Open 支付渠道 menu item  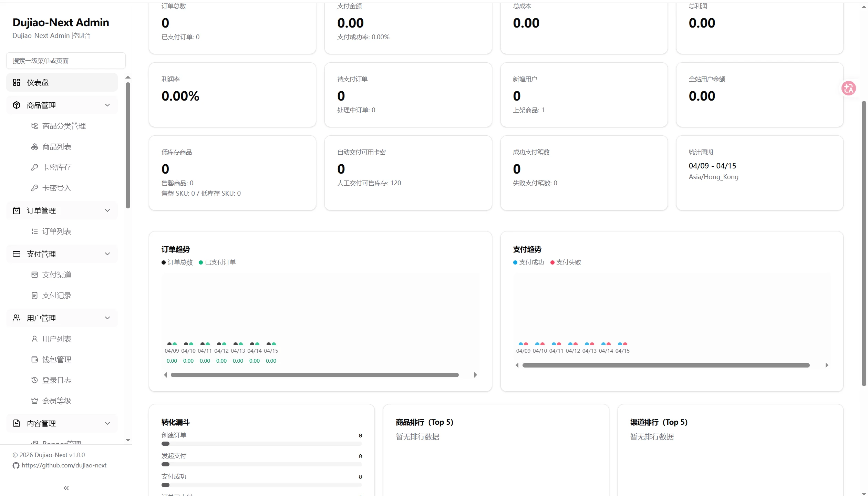pos(56,275)
